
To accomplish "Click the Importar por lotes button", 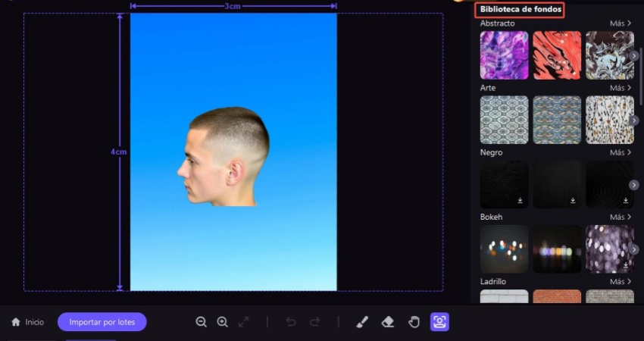I will click(102, 322).
